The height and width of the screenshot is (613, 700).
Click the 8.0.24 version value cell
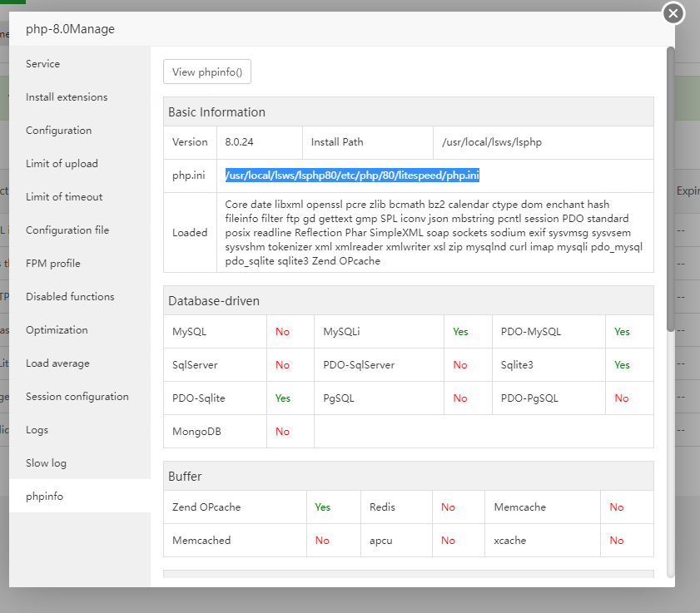coord(240,142)
